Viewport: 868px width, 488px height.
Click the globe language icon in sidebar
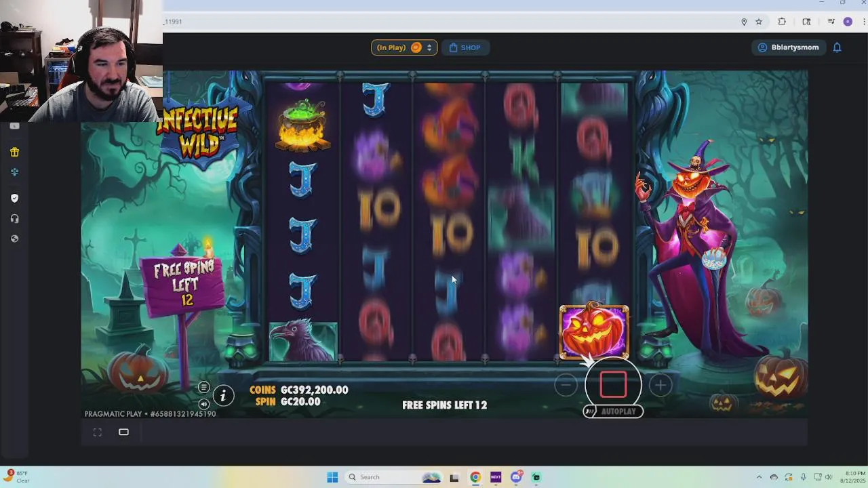pos(14,239)
